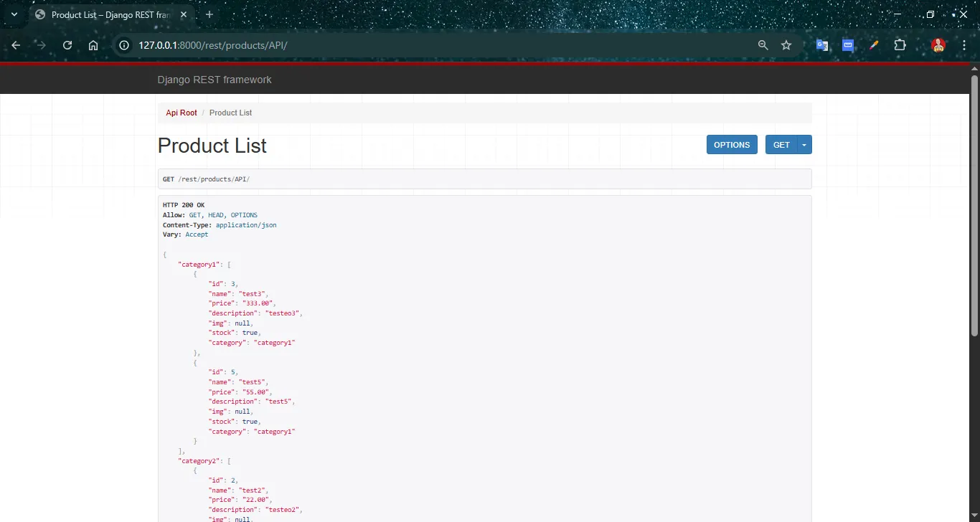
Task: Open the Google Translate extension
Action: point(821,44)
